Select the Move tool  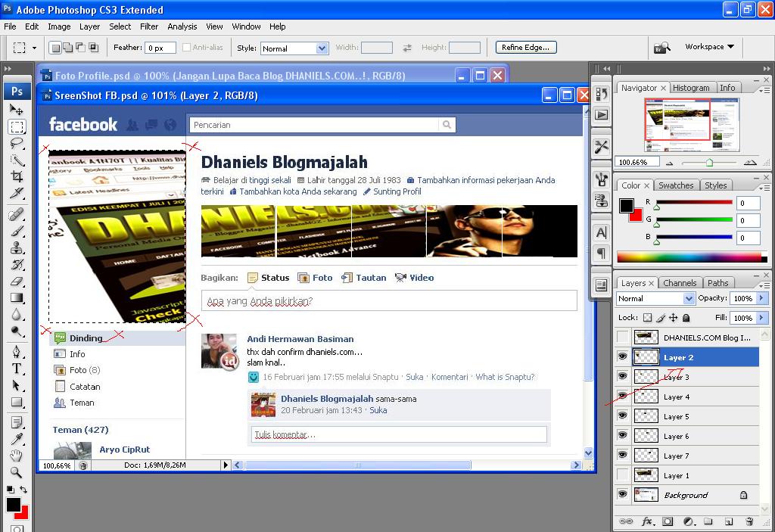coord(17,109)
